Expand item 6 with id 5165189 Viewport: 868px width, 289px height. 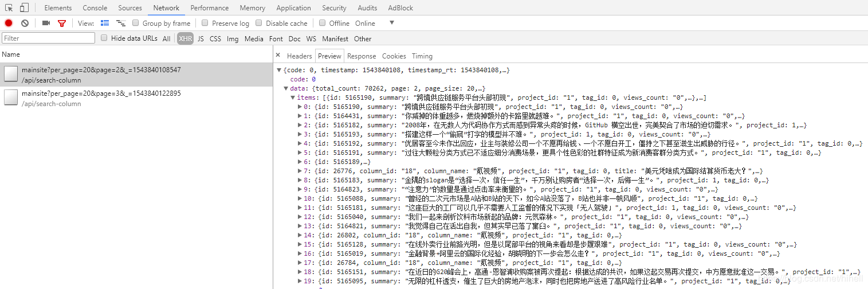300,162
